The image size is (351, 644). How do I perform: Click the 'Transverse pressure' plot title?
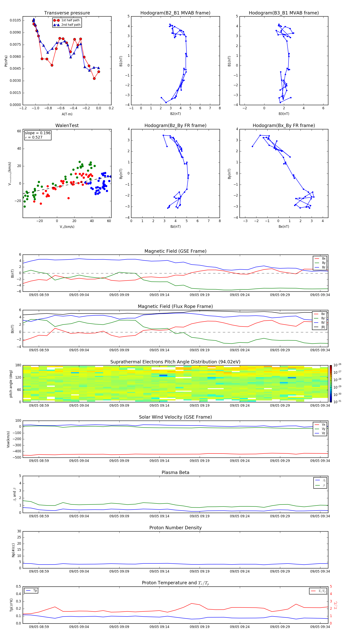coord(67,13)
